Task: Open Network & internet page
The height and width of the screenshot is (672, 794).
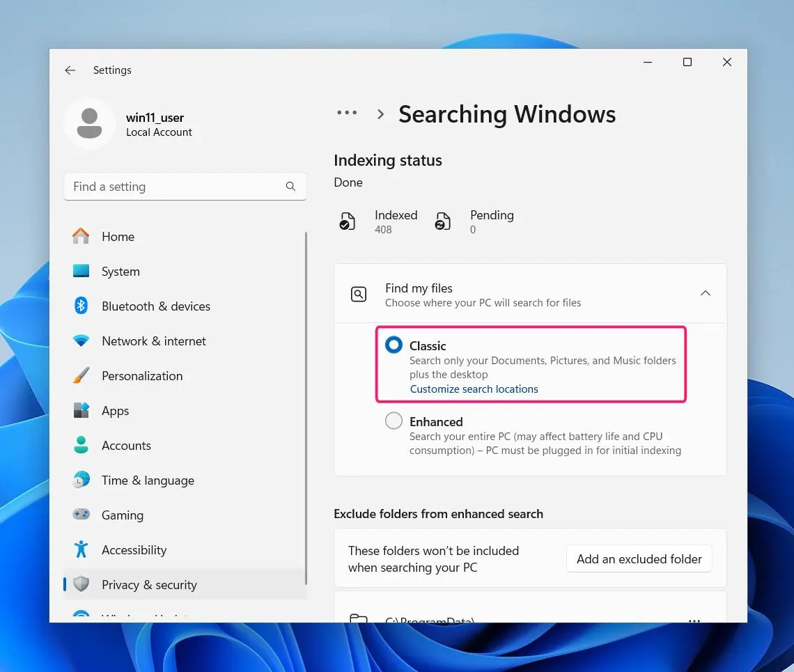Action: click(185, 341)
